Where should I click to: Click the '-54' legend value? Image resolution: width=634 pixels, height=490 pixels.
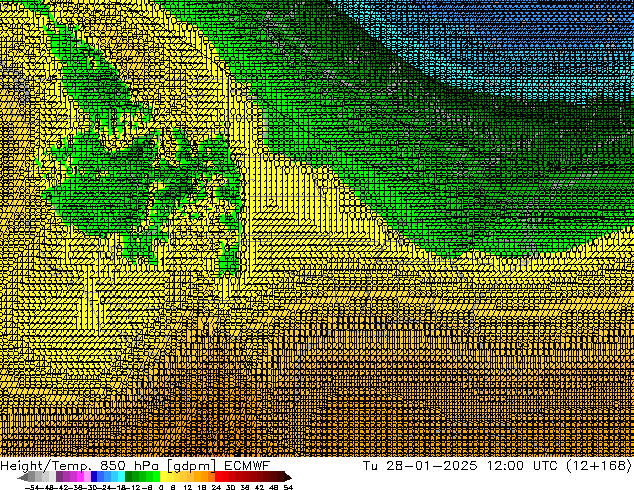32,487
